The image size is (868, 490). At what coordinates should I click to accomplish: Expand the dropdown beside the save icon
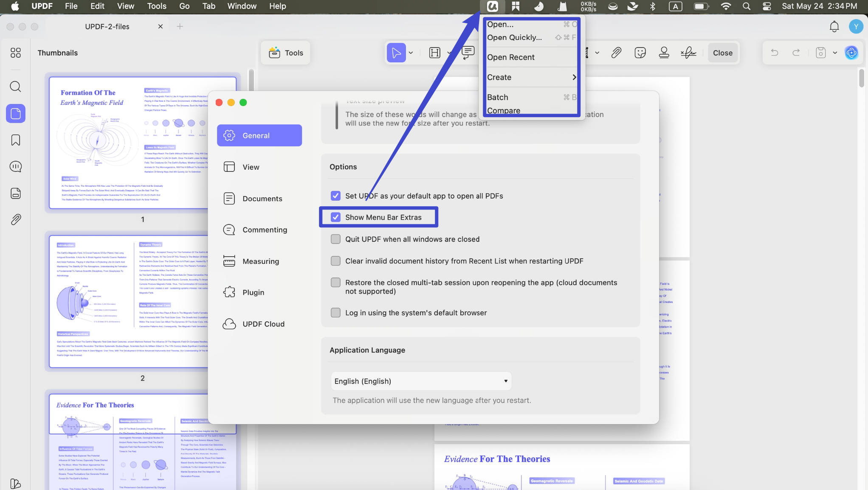[x=835, y=53]
